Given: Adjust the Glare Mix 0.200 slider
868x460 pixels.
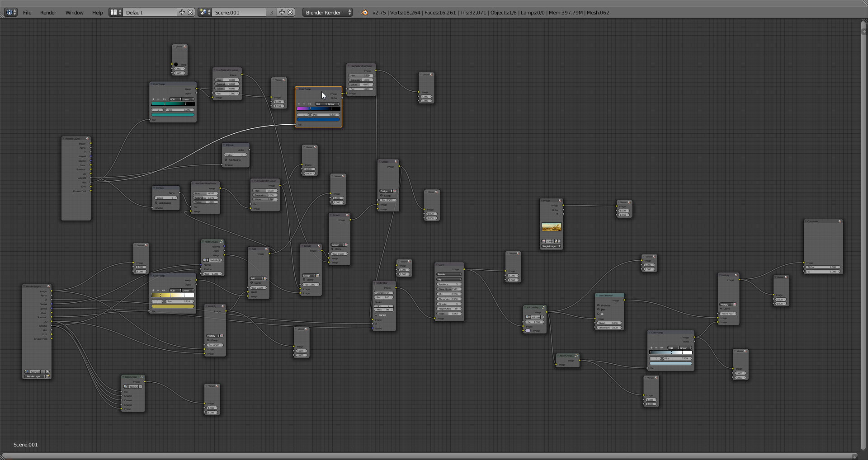Looking at the screenshot, I should coord(449,294).
